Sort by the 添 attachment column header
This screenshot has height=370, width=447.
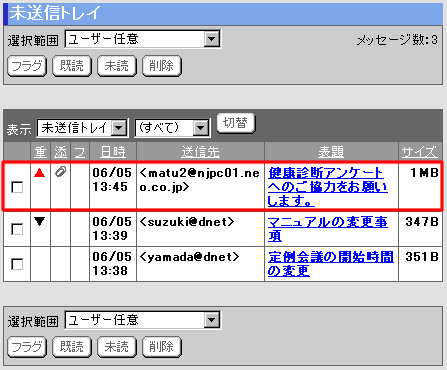coord(61,152)
